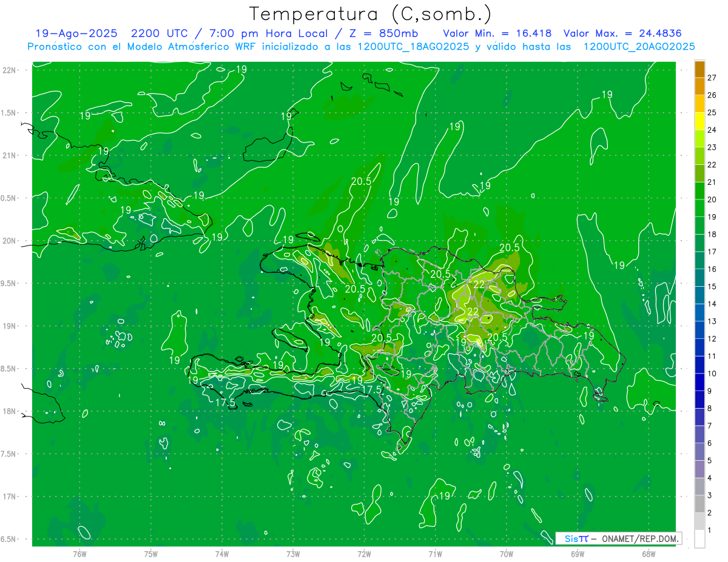The image size is (728, 562).
Task: Pick the yellow swatch between 24 and 25
Action: point(699,121)
